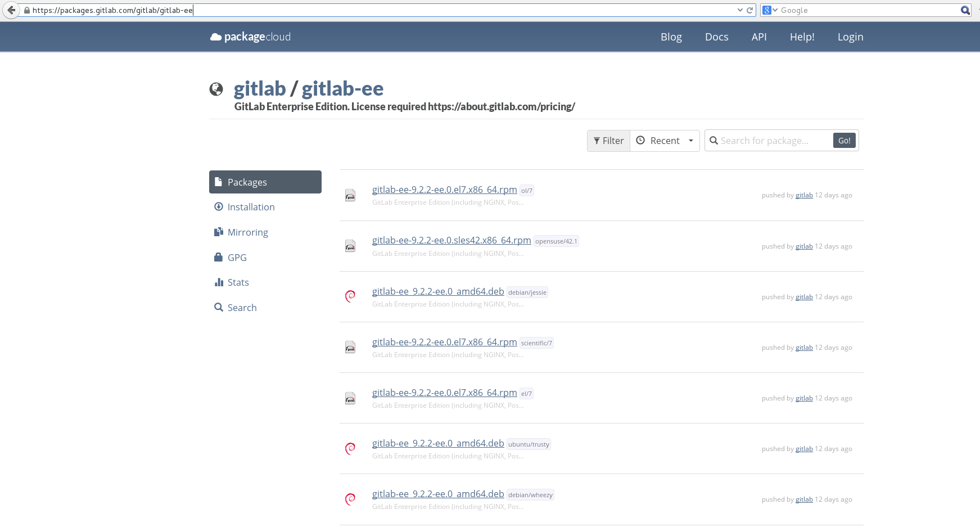Open the Help! page
Image resolution: width=980 pixels, height=527 pixels.
(802, 37)
